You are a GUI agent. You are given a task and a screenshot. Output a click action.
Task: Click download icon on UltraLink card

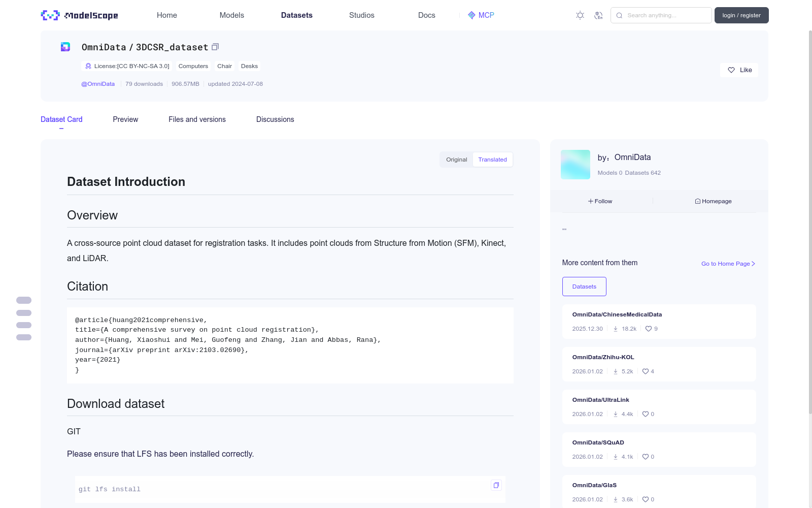pyautogui.click(x=616, y=414)
